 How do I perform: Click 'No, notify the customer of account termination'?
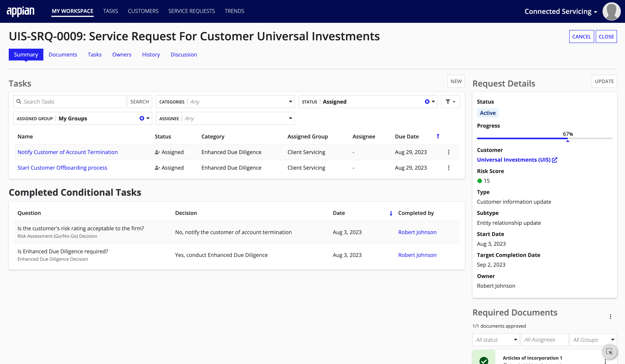[233, 232]
